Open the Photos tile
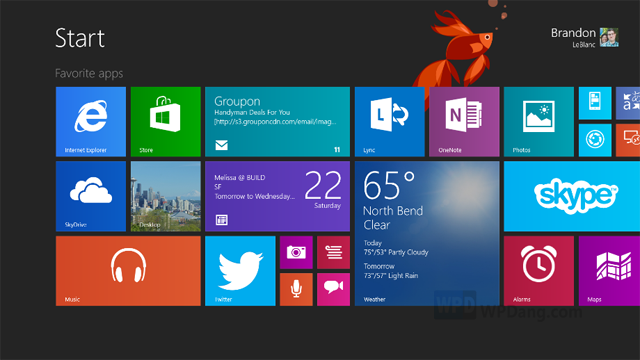The height and width of the screenshot is (360, 640). coord(539,122)
